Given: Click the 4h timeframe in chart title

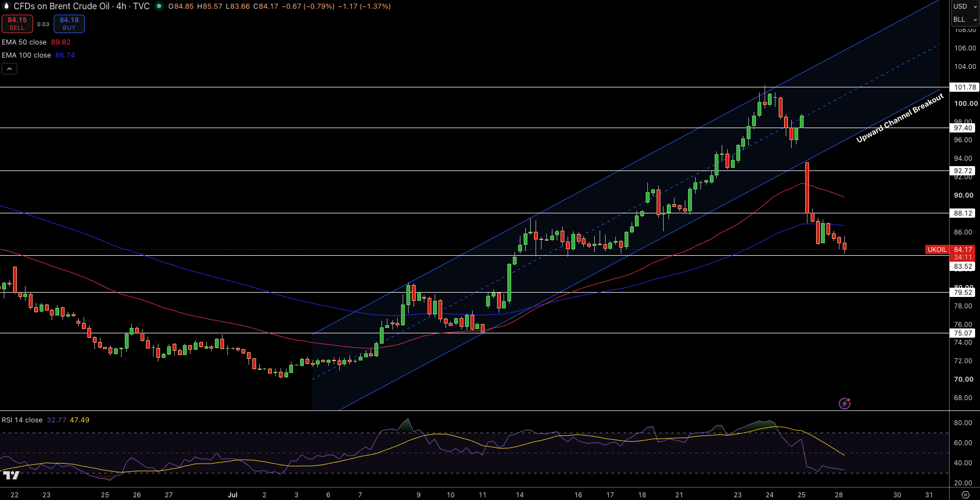Looking at the screenshot, I should [x=122, y=7].
